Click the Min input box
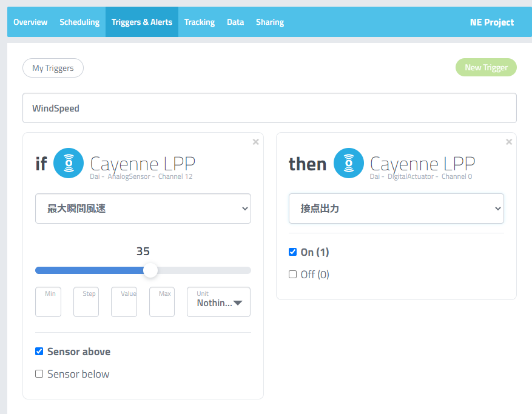The image size is (532, 414). (48, 302)
